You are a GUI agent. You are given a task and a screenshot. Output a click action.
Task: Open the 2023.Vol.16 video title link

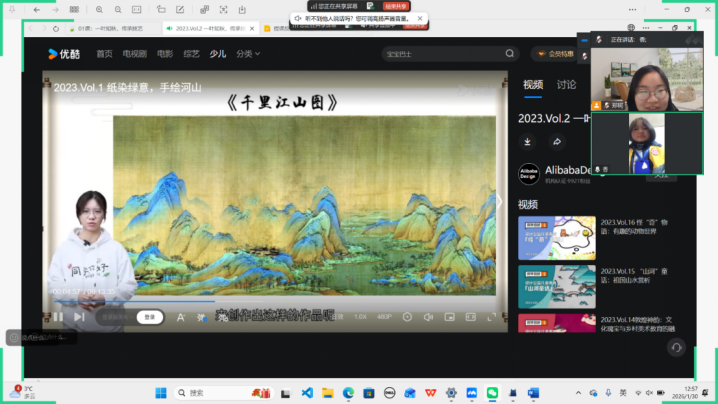[x=634, y=227]
